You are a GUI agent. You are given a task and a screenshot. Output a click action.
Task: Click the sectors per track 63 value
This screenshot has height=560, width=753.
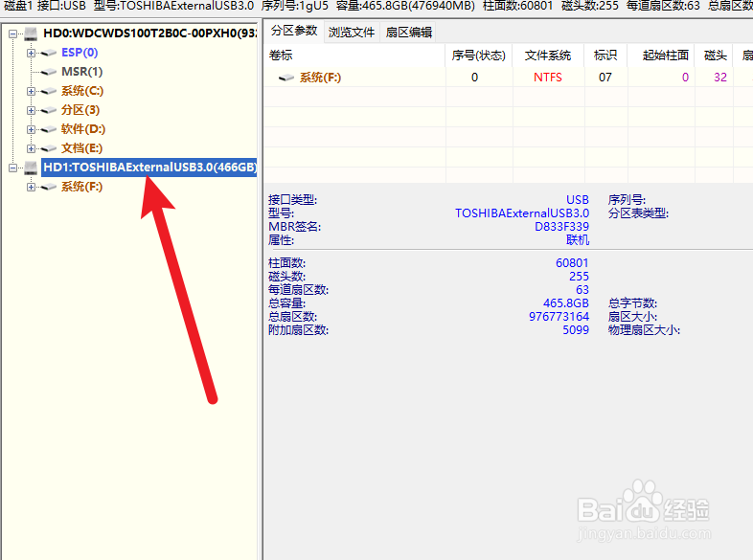coord(582,290)
